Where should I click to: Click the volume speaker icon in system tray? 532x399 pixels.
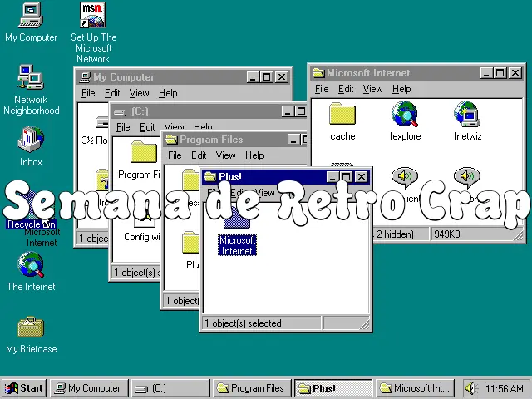(x=471, y=388)
